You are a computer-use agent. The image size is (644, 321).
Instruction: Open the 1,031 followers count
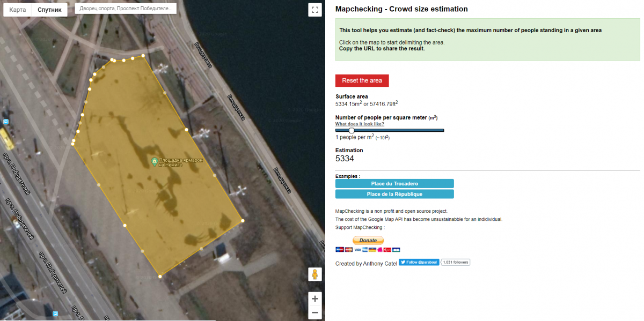click(x=456, y=262)
